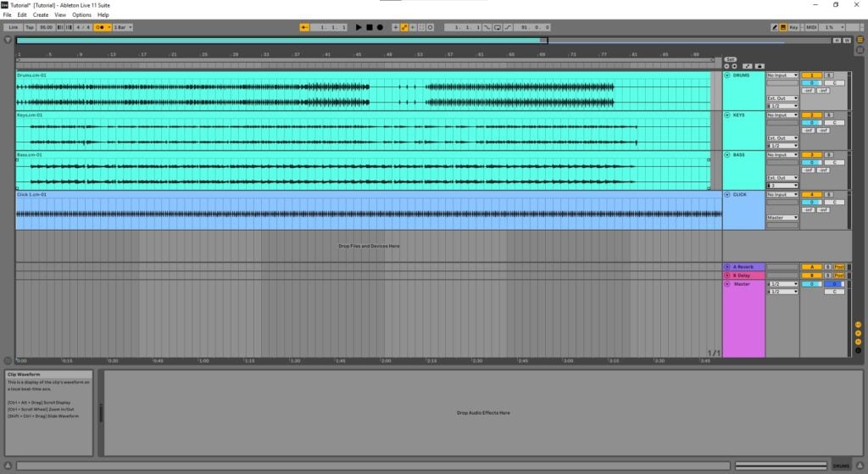Screen dimensions: 868x474
Task: Toggle the Follow playback button
Action: click(304, 27)
